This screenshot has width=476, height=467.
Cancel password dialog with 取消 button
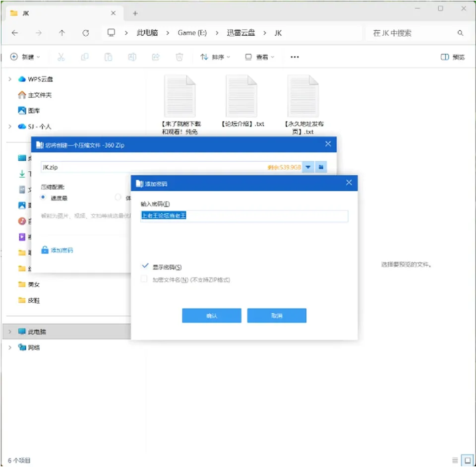coord(277,315)
